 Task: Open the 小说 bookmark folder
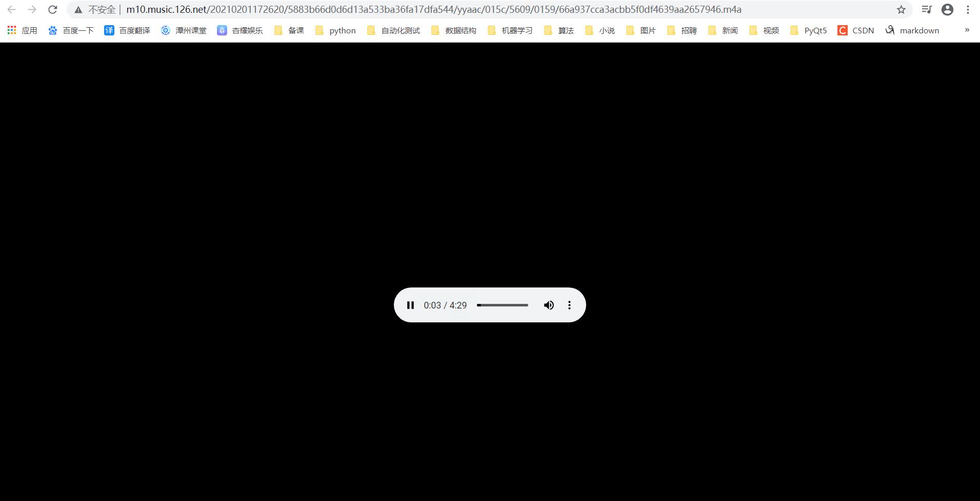[x=600, y=30]
